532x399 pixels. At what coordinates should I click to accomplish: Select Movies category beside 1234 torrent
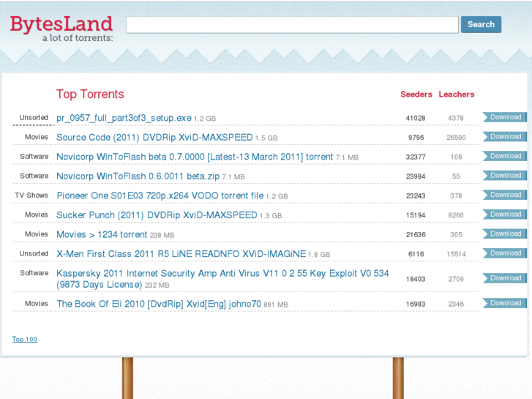pyautogui.click(x=37, y=234)
